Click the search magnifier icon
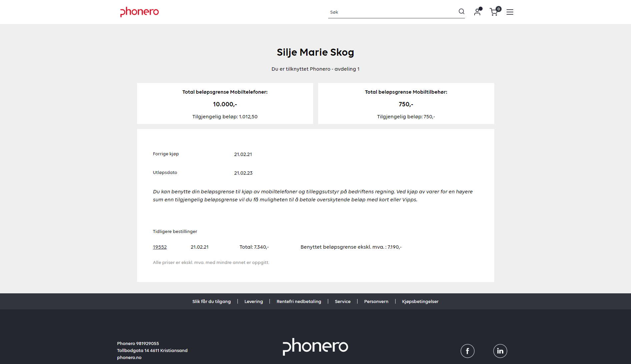631x364 pixels. (462, 12)
